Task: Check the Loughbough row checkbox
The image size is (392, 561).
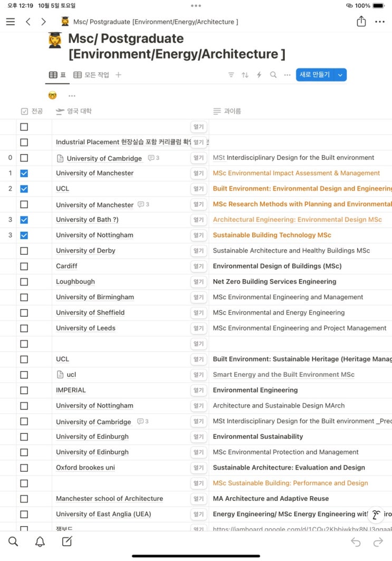Action: click(x=24, y=282)
